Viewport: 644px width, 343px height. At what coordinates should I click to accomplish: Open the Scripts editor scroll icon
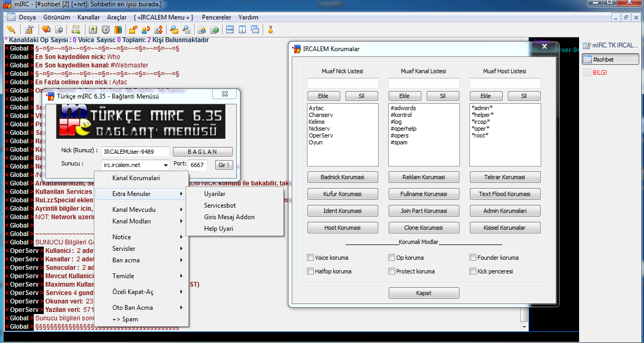point(76,30)
